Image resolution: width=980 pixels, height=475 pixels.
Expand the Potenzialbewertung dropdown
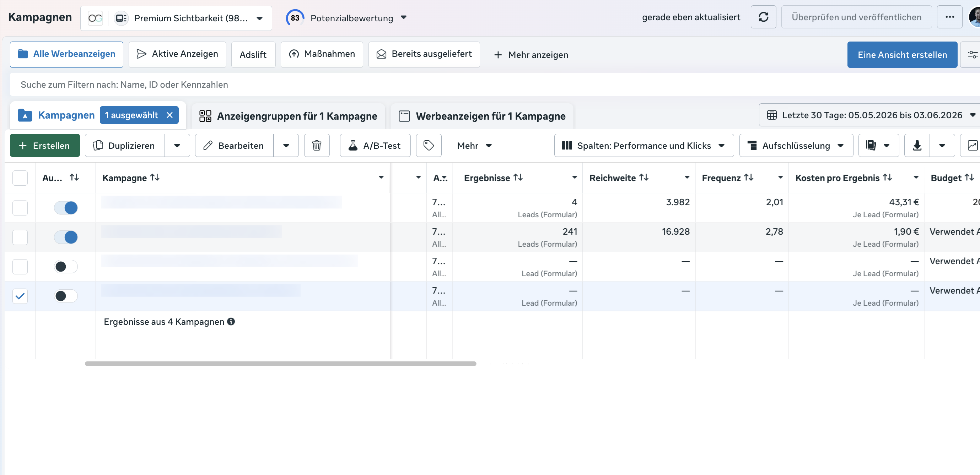tap(404, 17)
